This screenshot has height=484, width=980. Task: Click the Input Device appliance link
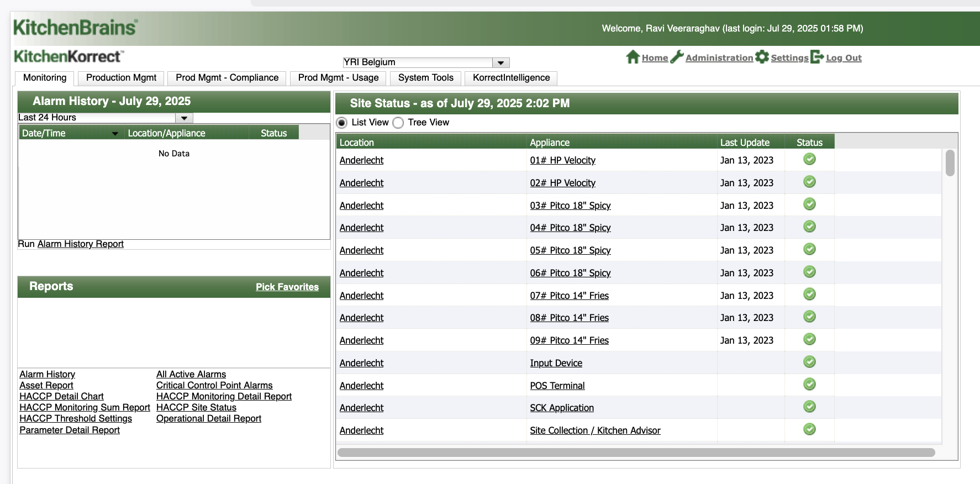[556, 364]
